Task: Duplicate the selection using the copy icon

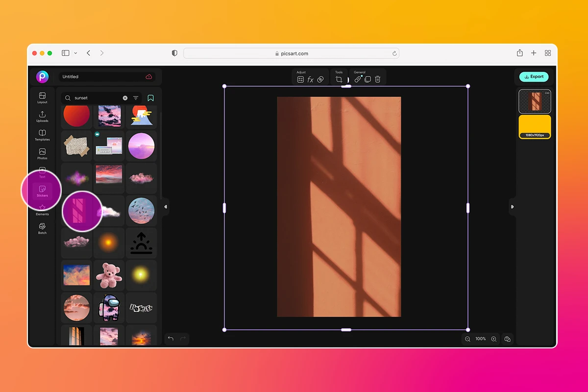Action: tap(367, 79)
